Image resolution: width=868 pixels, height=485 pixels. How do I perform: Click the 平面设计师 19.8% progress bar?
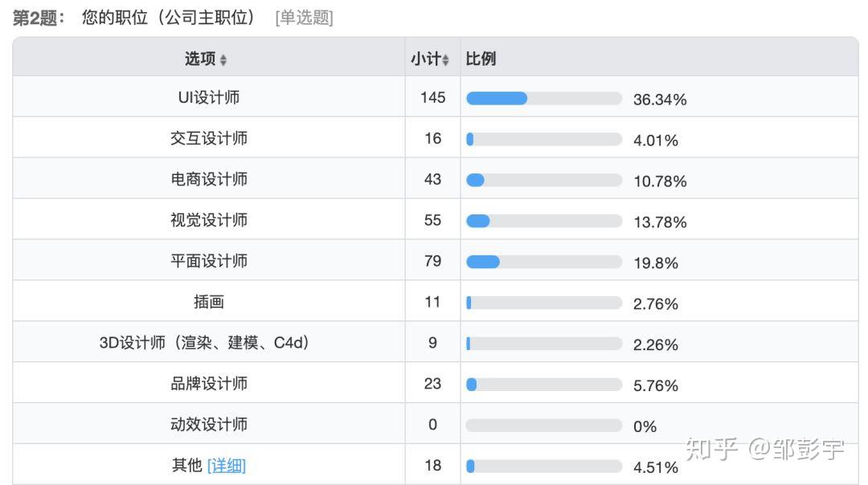(544, 262)
